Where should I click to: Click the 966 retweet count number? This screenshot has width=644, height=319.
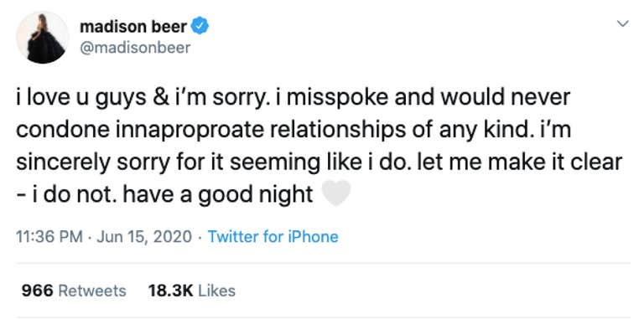click(38, 291)
